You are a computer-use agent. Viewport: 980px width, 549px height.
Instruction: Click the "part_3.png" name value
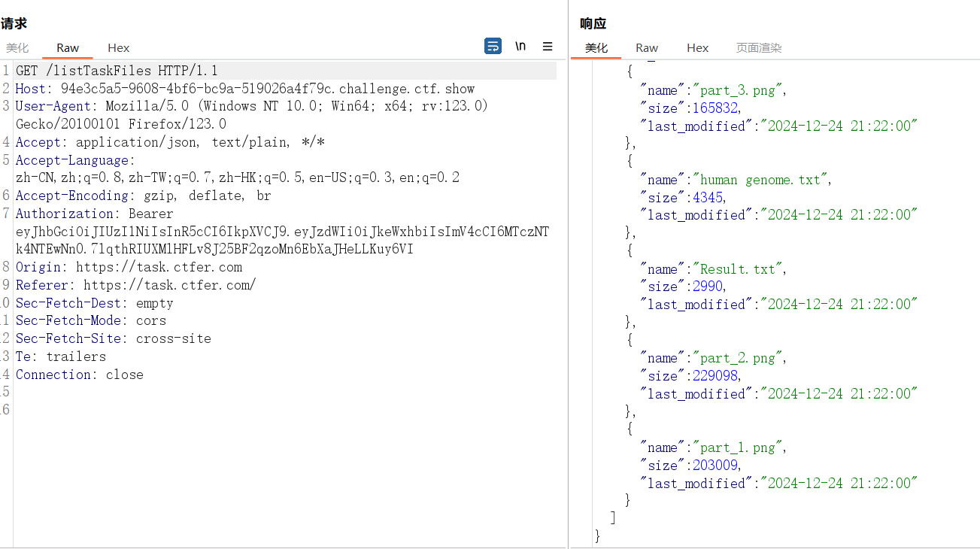[x=738, y=90]
